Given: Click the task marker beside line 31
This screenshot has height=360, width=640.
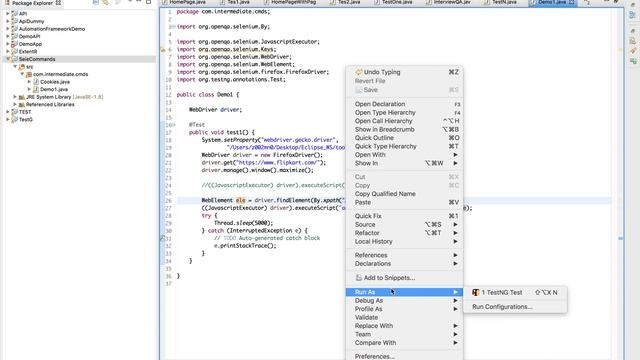Looking at the screenshot, I should tap(162, 238).
